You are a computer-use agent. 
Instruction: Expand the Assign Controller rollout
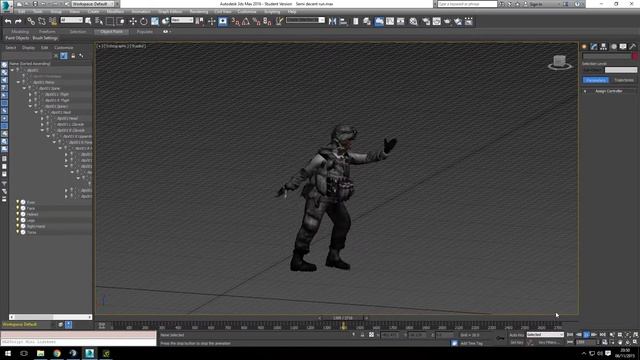609,91
